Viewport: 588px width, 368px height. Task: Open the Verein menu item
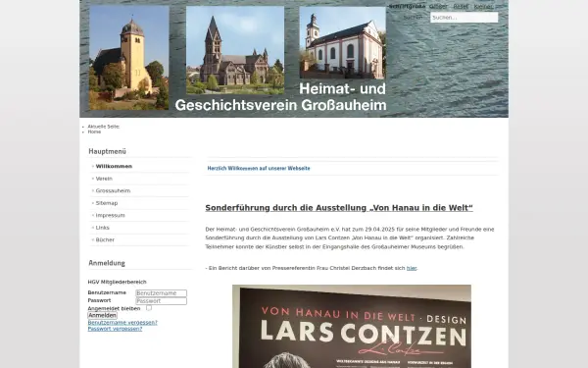coord(104,179)
